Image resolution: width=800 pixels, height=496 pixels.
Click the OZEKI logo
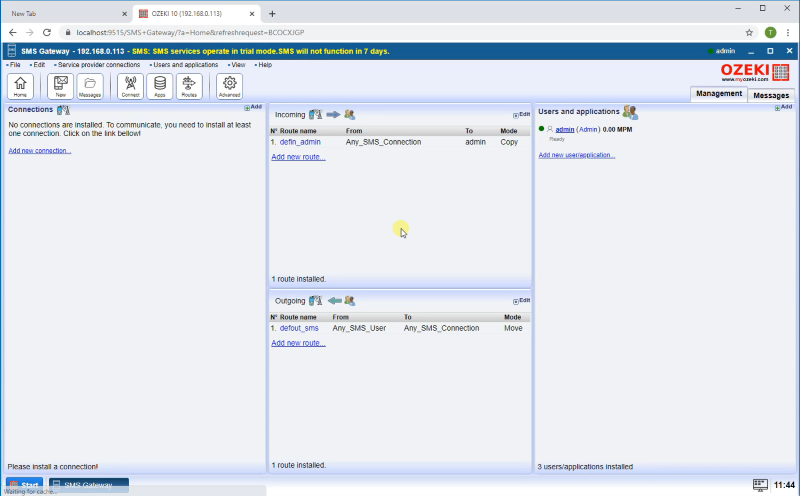755,72
